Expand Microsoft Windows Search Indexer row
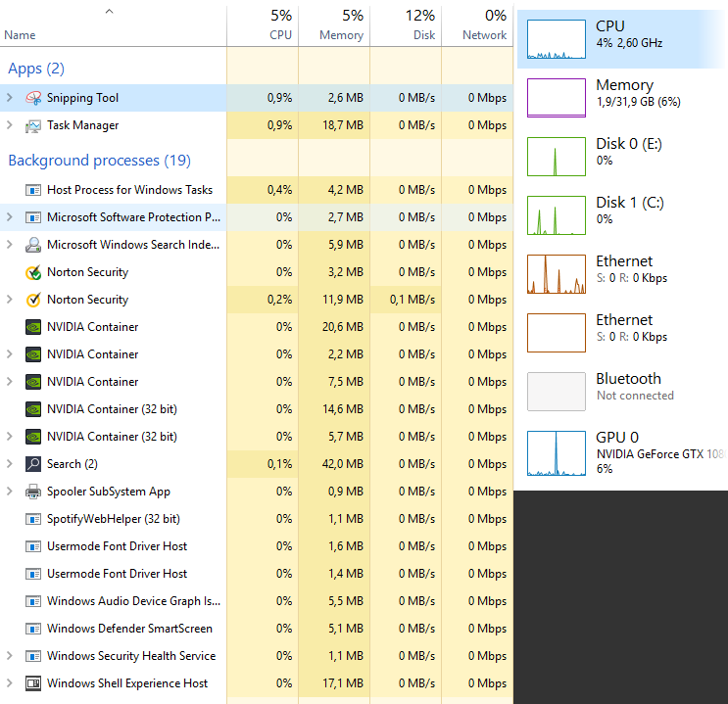 pyautogui.click(x=10, y=244)
